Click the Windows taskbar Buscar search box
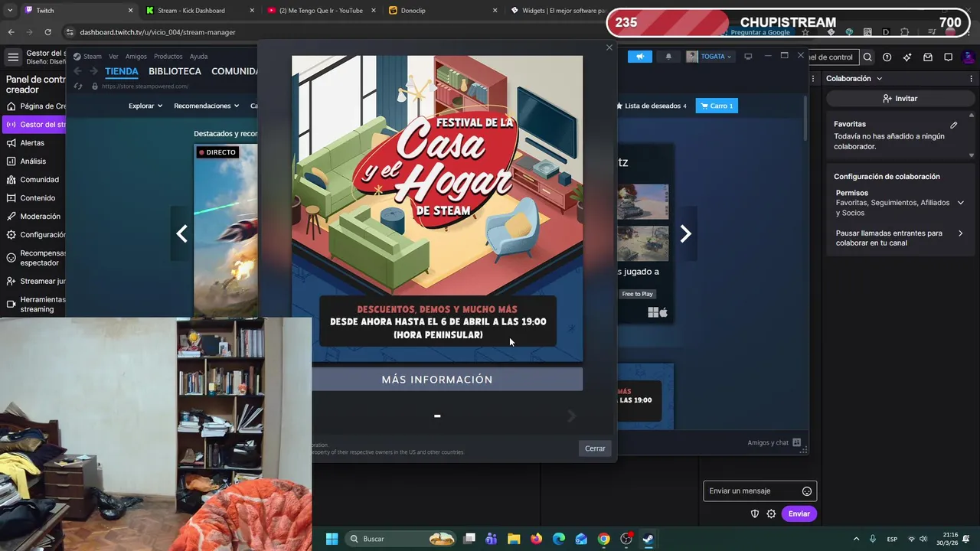The height and width of the screenshot is (551, 980). (401, 539)
